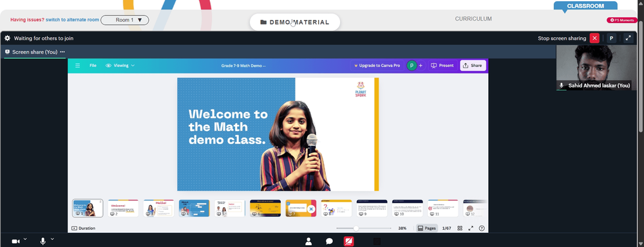Click the PS Moments badge
The image size is (644, 247).
(622, 20)
